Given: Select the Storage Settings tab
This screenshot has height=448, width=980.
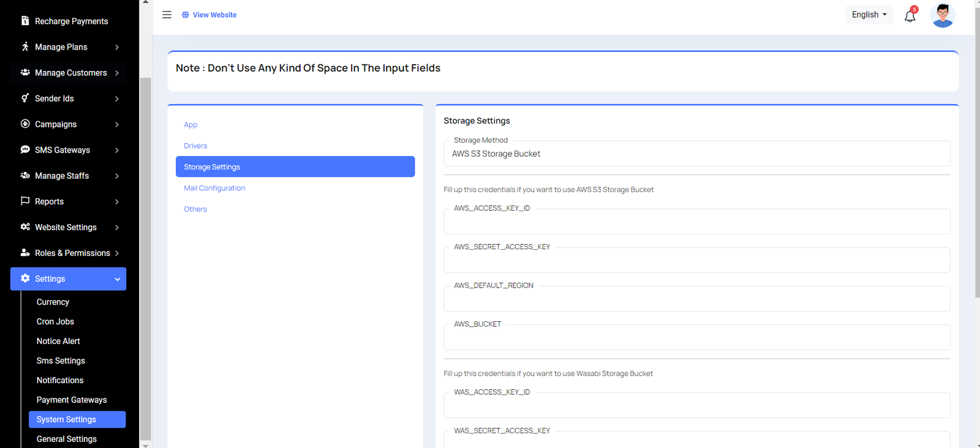Looking at the screenshot, I should pos(295,166).
